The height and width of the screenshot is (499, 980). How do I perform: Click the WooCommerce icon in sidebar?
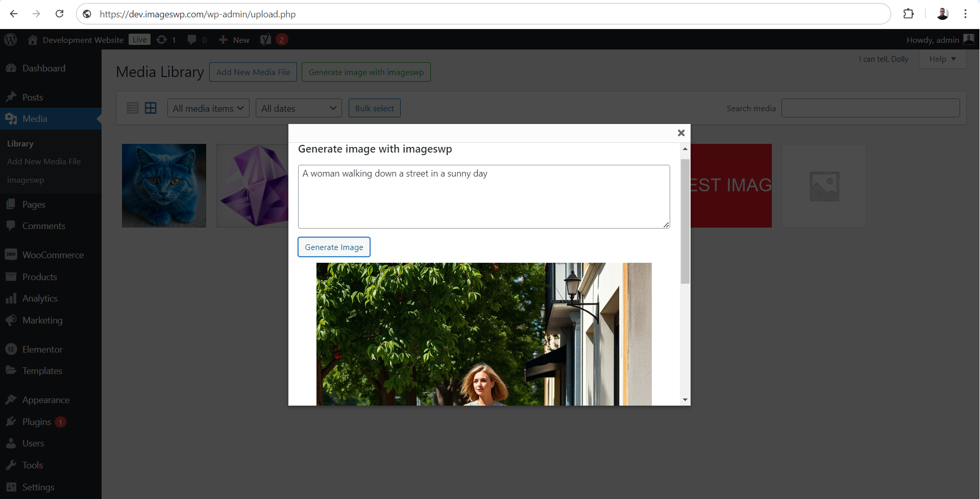[11, 255]
